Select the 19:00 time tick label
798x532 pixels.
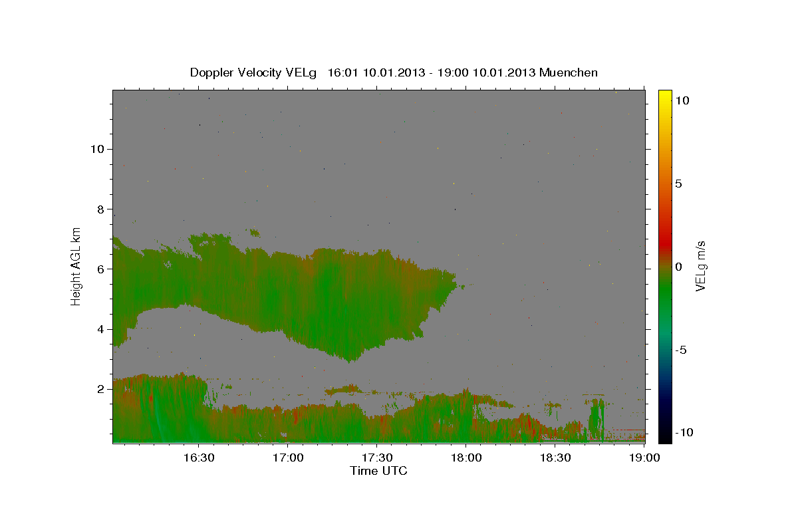coord(644,458)
